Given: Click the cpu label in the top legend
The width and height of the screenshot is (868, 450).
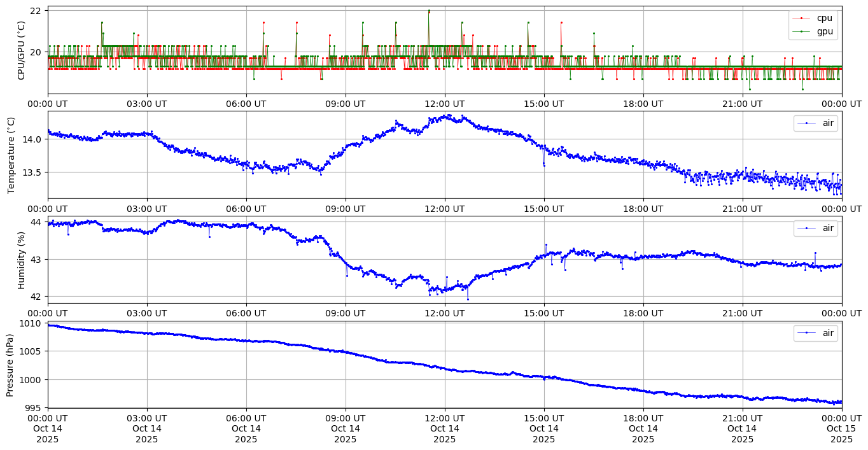Looking at the screenshot, I should pos(824,18).
